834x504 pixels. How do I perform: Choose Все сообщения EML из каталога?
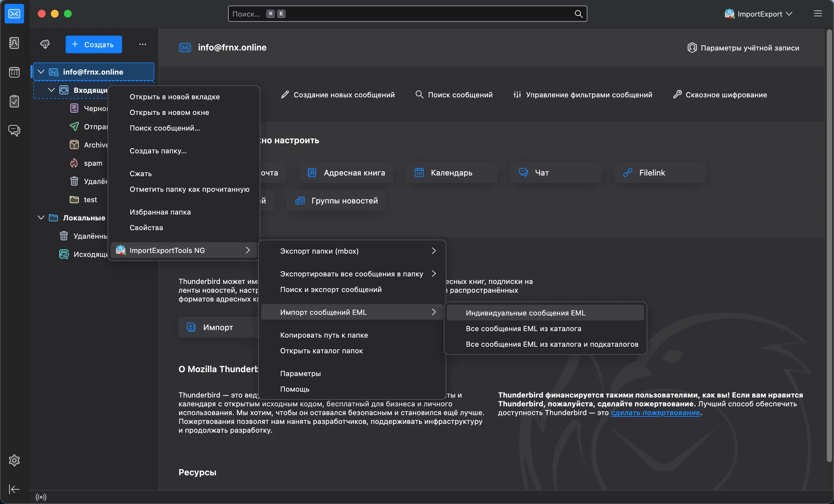click(523, 329)
